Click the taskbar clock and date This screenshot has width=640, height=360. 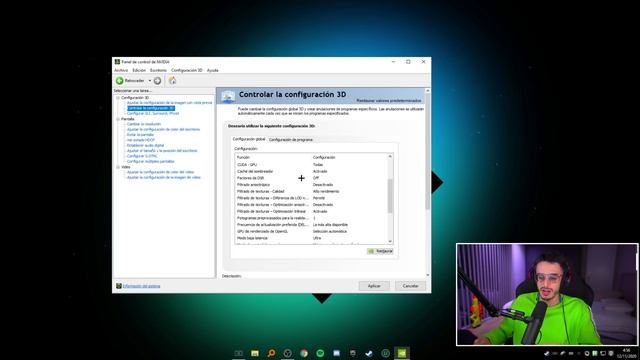click(x=627, y=353)
